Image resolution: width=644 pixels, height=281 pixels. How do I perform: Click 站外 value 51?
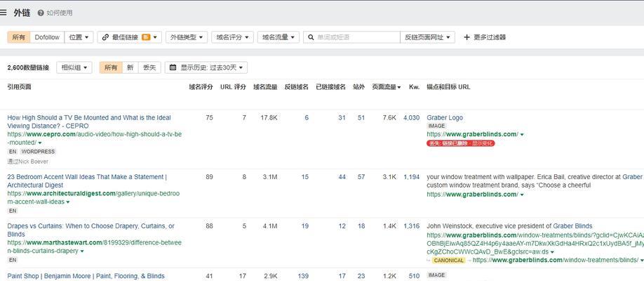click(361, 117)
